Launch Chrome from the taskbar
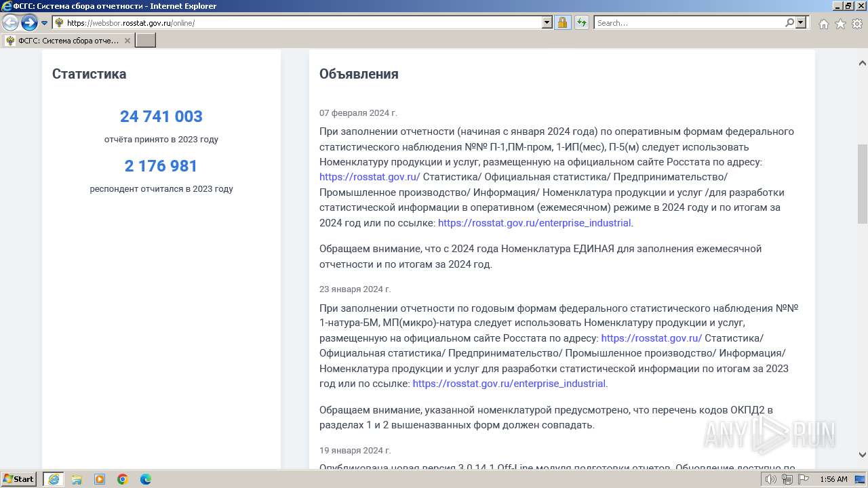Screen dimensions: 868x488 [123, 479]
